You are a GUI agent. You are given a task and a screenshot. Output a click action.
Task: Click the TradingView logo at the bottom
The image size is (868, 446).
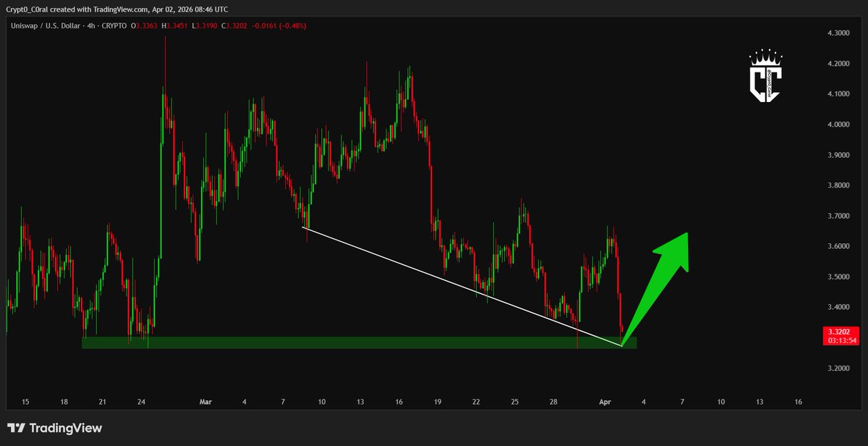tap(55, 428)
